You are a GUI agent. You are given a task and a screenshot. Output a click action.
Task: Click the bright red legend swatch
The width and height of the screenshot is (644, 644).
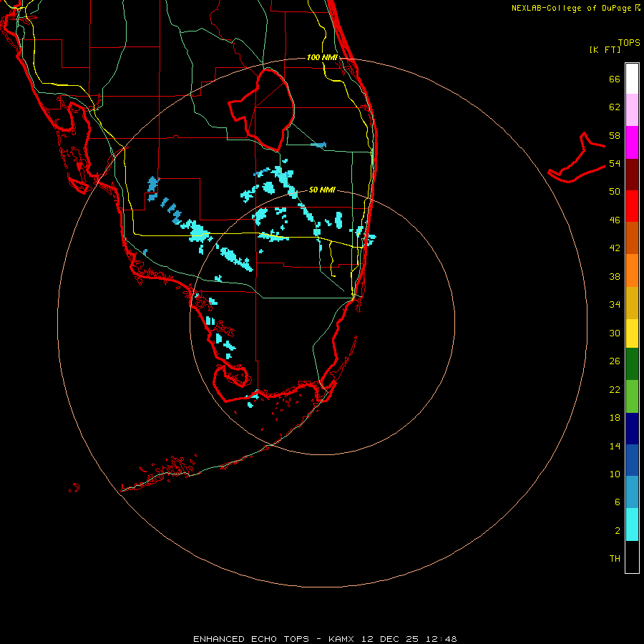[x=632, y=206]
